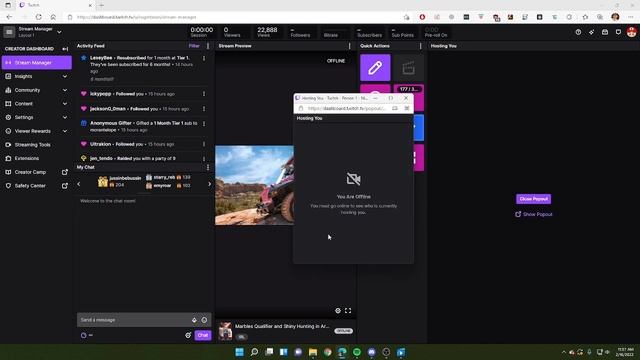
Task: Open chat settings gear icon
Action: [x=188, y=335]
